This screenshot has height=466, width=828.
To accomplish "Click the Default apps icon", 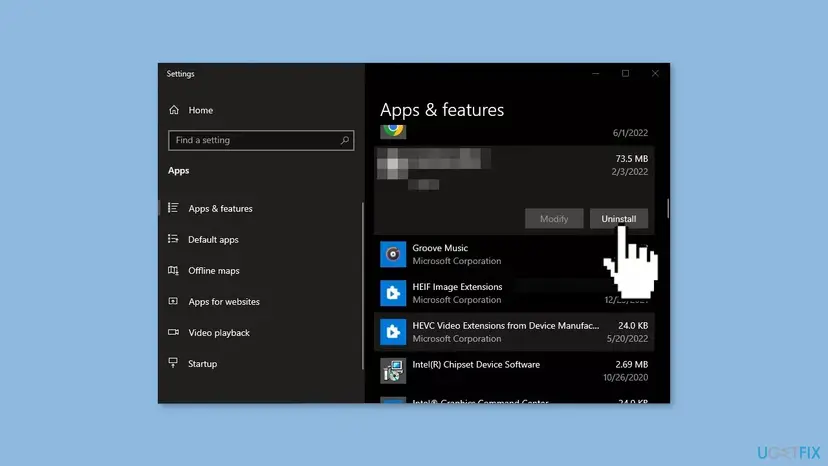I will [x=173, y=239].
